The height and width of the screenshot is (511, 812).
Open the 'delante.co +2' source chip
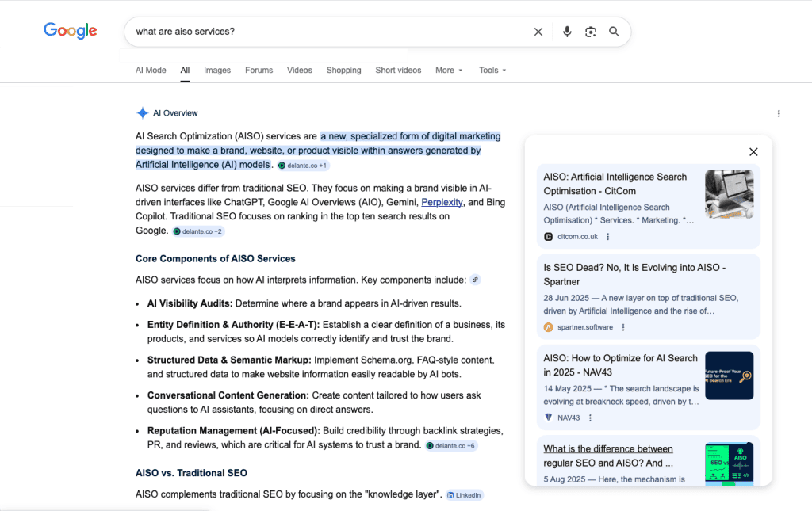[197, 230]
